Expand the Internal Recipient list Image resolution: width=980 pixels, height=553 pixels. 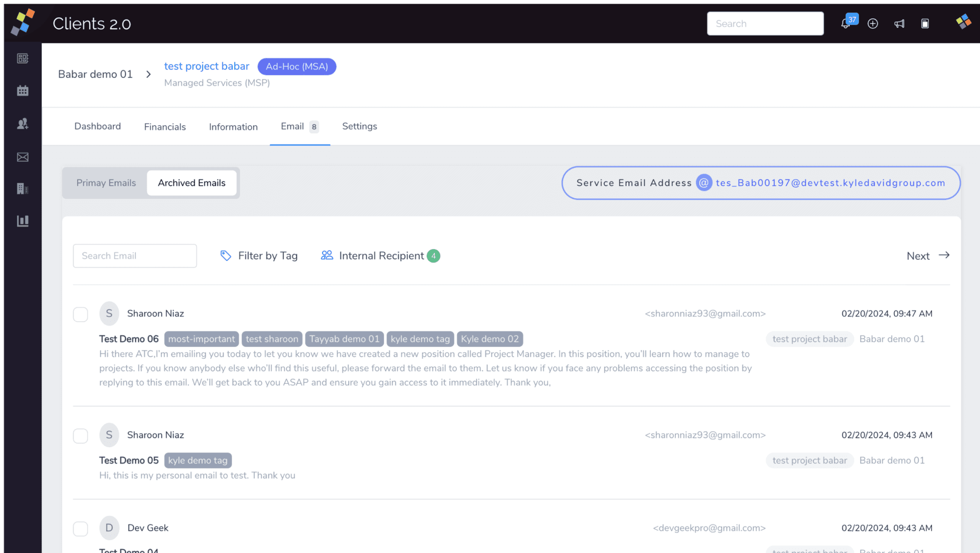click(x=380, y=256)
